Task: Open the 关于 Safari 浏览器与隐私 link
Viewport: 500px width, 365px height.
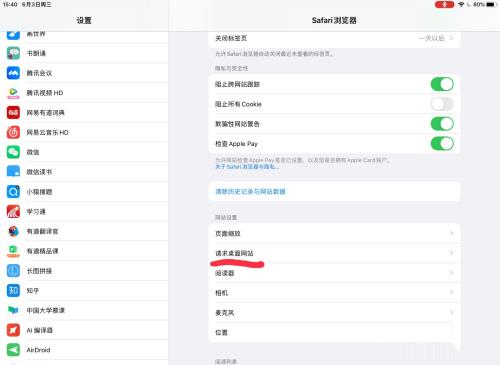Action: click(247, 167)
